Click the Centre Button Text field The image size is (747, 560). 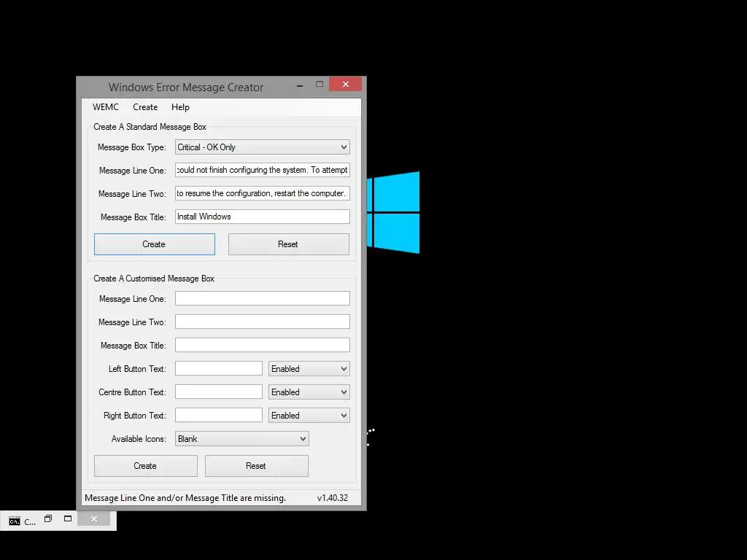point(218,392)
